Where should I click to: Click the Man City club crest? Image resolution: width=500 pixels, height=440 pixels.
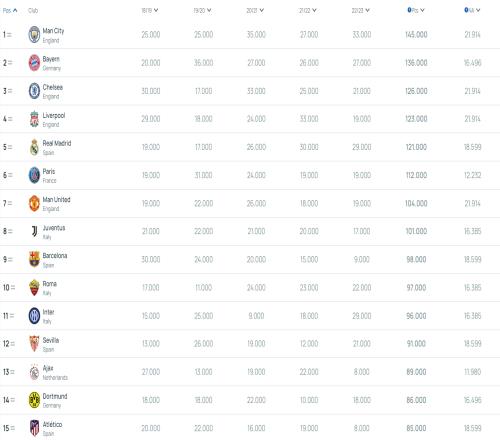click(x=34, y=35)
